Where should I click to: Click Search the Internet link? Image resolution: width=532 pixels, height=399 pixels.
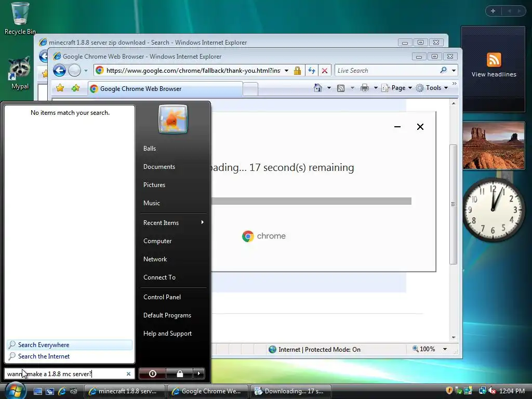(70, 356)
